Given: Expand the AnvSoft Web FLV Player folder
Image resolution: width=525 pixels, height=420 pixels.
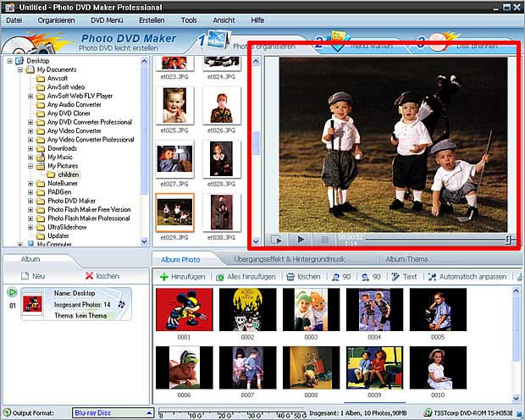Looking at the screenshot, I should pyautogui.click(x=30, y=97).
